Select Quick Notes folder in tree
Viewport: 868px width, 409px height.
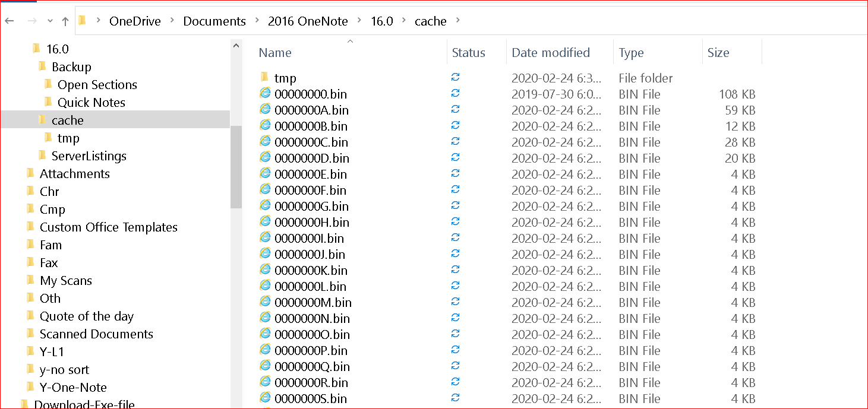pos(91,102)
